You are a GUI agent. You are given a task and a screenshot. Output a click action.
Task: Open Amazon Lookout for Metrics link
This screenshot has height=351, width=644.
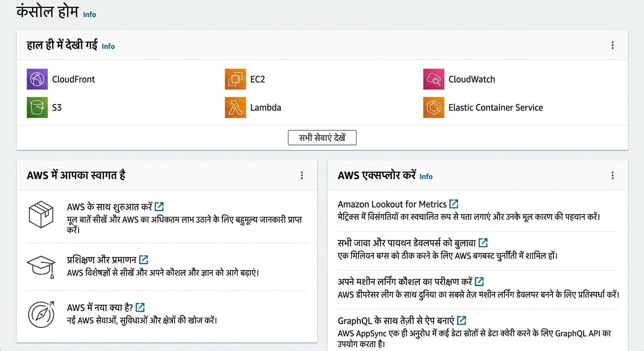click(x=392, y=204)
